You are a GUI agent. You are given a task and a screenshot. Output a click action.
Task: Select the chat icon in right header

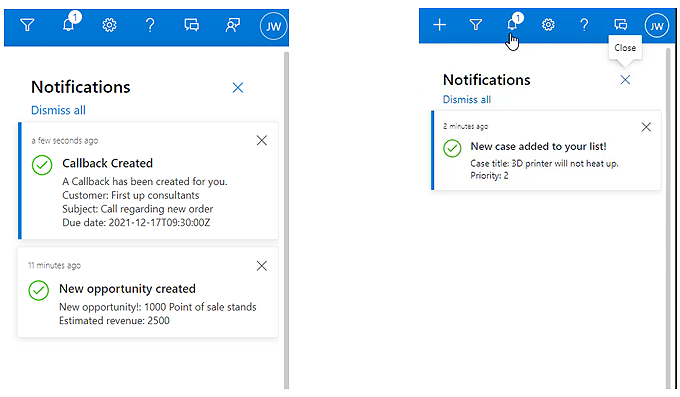[x=621, y=25]
